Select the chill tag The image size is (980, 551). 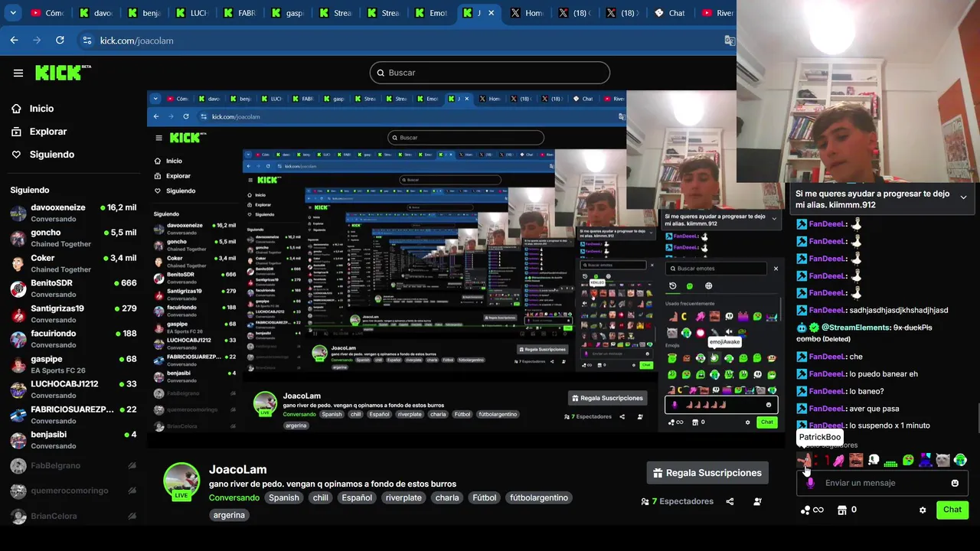(320, 497)
